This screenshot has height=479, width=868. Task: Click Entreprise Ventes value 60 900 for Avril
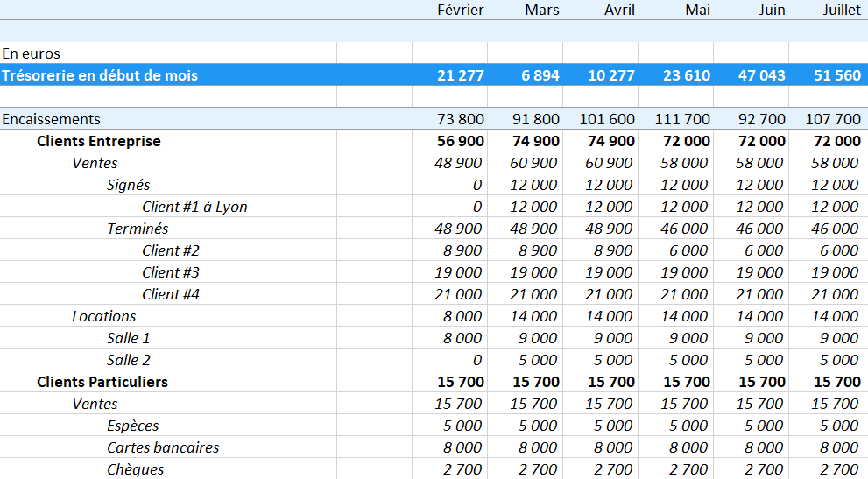coord(609,163)
